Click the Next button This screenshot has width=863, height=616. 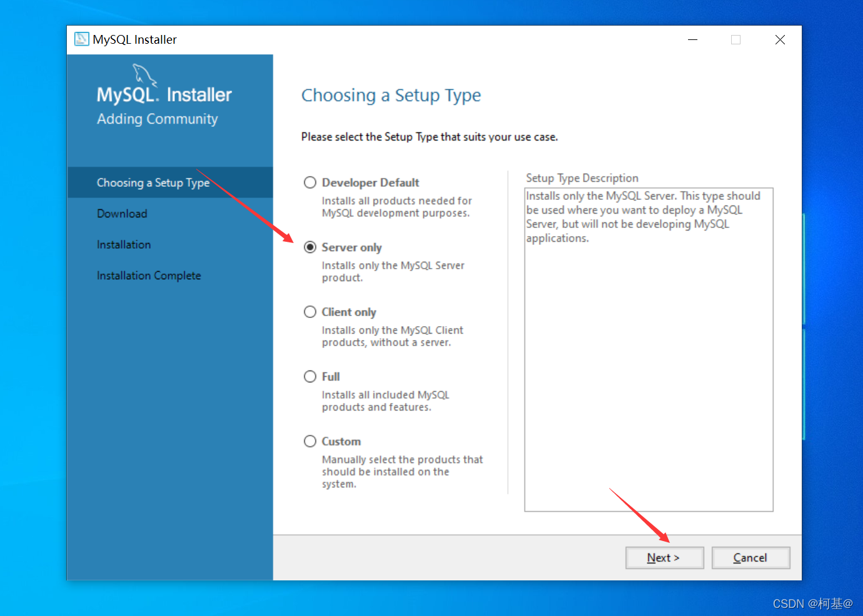click(x=664, y=558)
